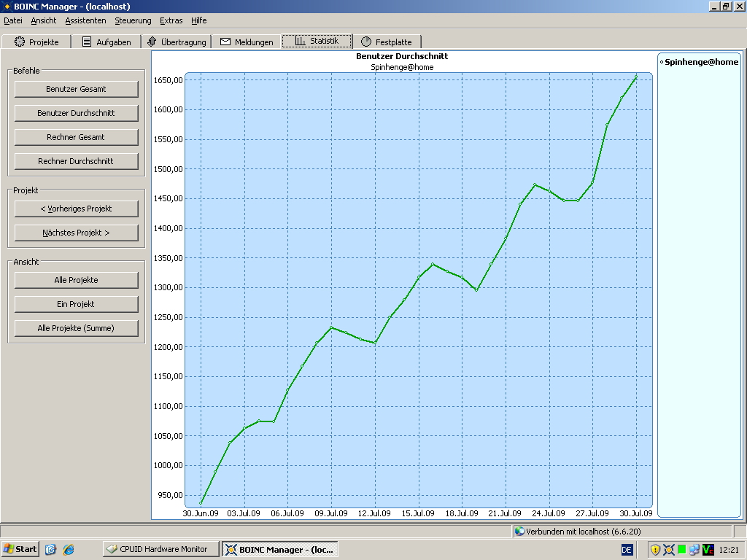Open the Ansicht menu
This screenshot has width=747, height=560.
click(x=43, y=20)
